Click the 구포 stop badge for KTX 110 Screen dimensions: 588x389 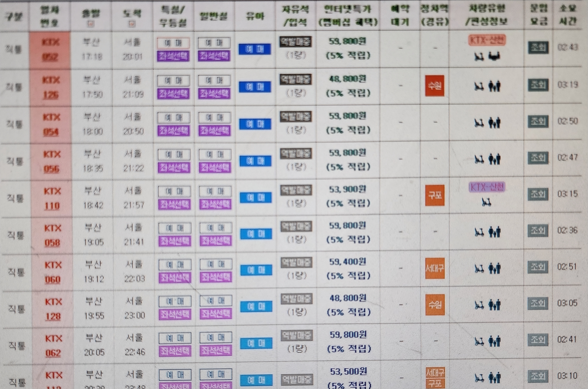click(435, 195)
